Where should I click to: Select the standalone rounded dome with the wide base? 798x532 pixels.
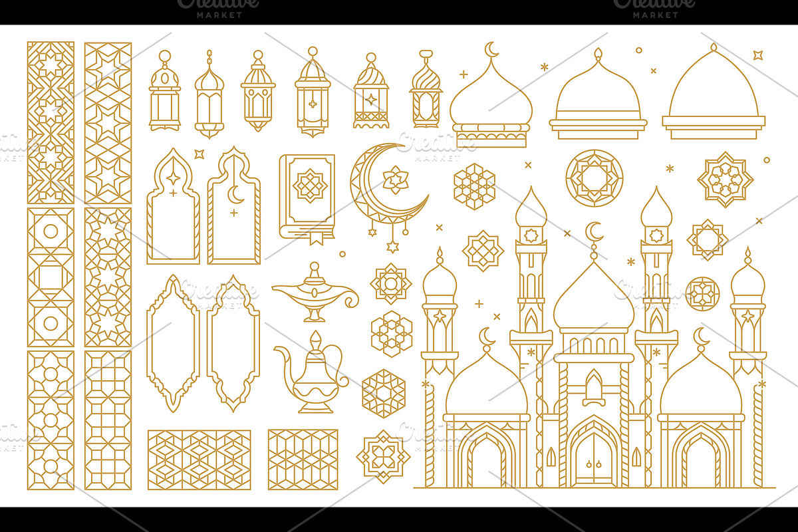tap(598, 94)
